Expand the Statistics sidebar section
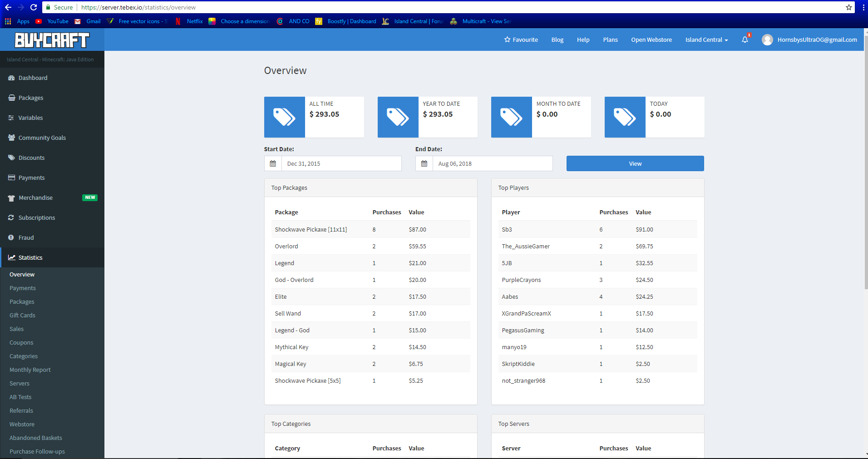 (x=30, y=257)
